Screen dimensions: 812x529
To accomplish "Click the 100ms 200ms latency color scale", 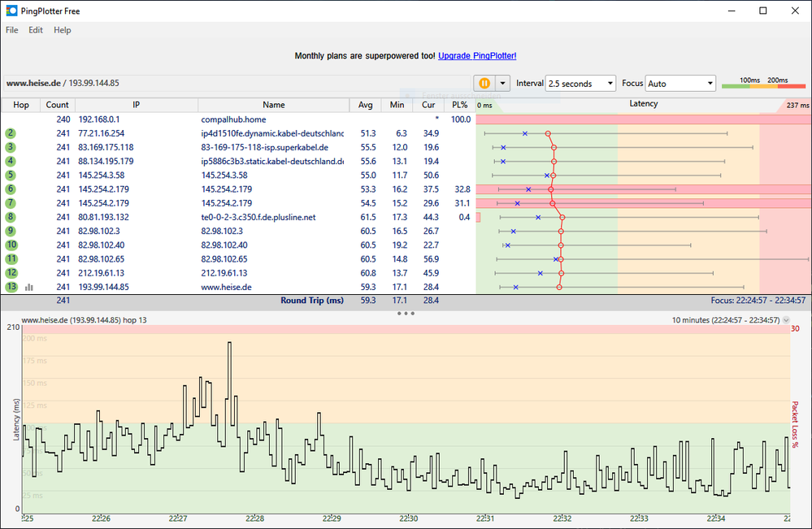I will (x=764, y=83).
